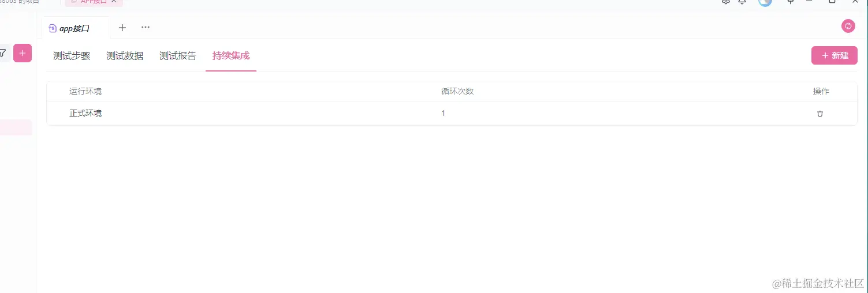Switch to the 测试数据 tab

point(125,56)
